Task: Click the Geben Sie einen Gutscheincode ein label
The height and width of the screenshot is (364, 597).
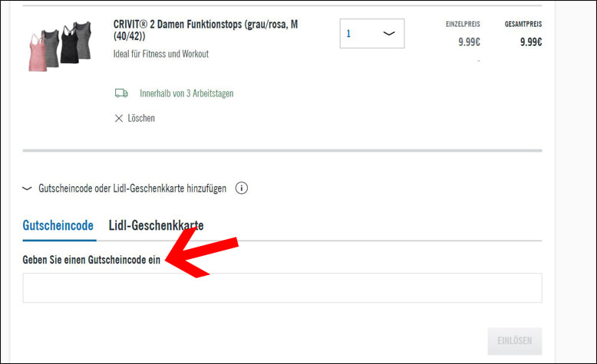Action: pos(91,260)
